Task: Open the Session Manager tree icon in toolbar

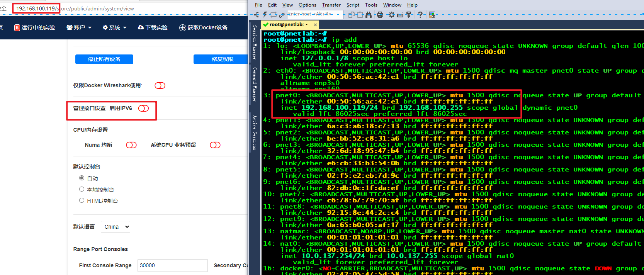Action: pos(256,15)
